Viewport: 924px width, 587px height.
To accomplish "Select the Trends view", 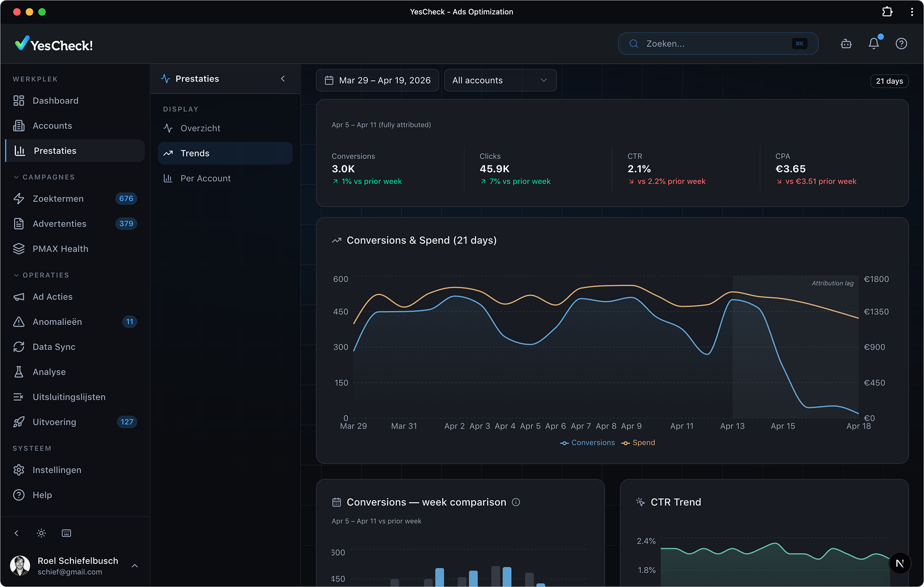I will point(225,153).
